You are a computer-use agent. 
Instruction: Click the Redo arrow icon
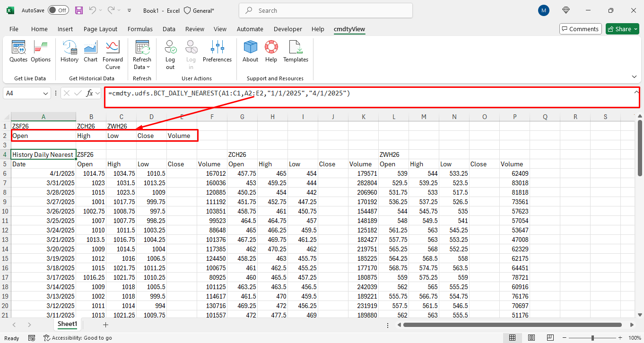(x=111, y=10)
